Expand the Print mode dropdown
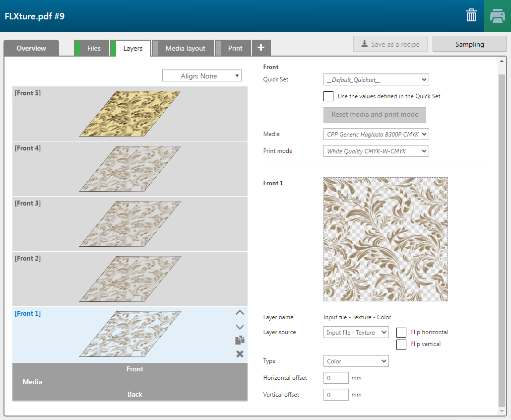Image resolution: width=511 pixels, height=420 pixels. click(376, 151)
